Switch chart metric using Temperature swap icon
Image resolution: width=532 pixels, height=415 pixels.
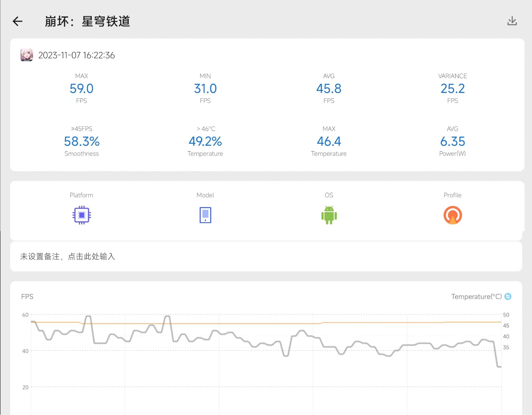point(508,296)
